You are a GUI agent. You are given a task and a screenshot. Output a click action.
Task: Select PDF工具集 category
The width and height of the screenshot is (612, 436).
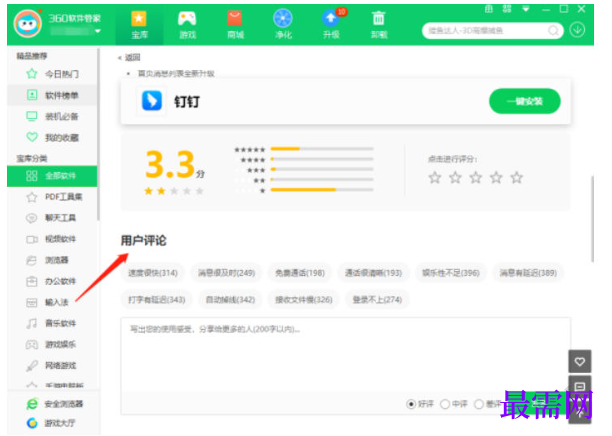click(52, 197)
